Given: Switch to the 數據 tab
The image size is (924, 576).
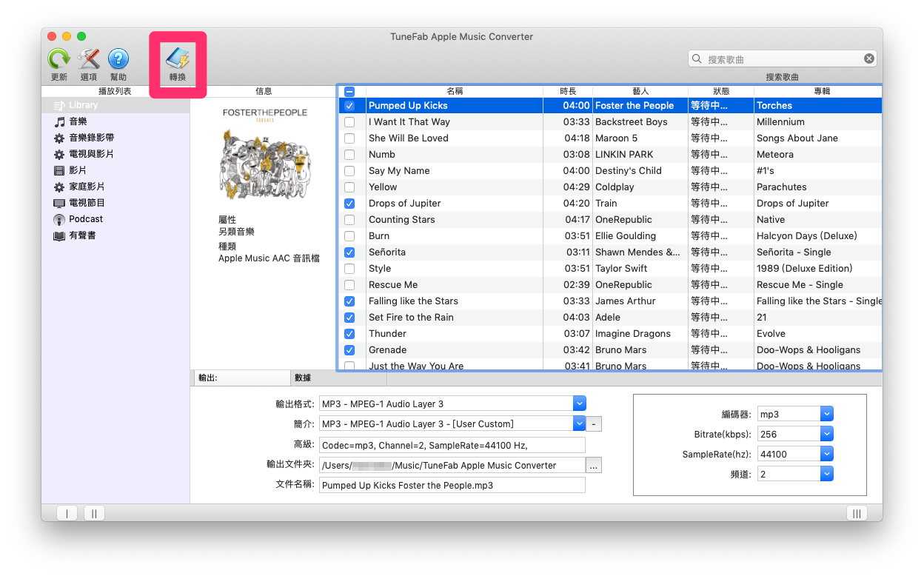Looking at the screenshot, I should point(338,378).
